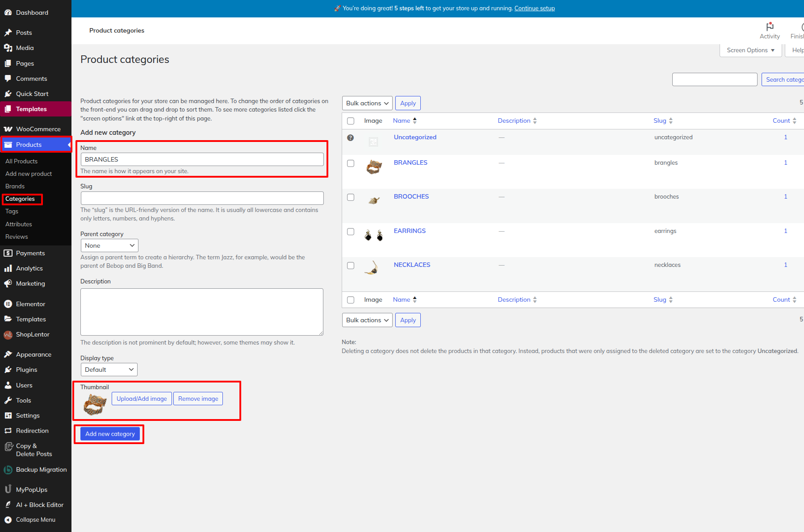
Task: Select the EARRINGS row checkbox
Action: pos(351,232)
